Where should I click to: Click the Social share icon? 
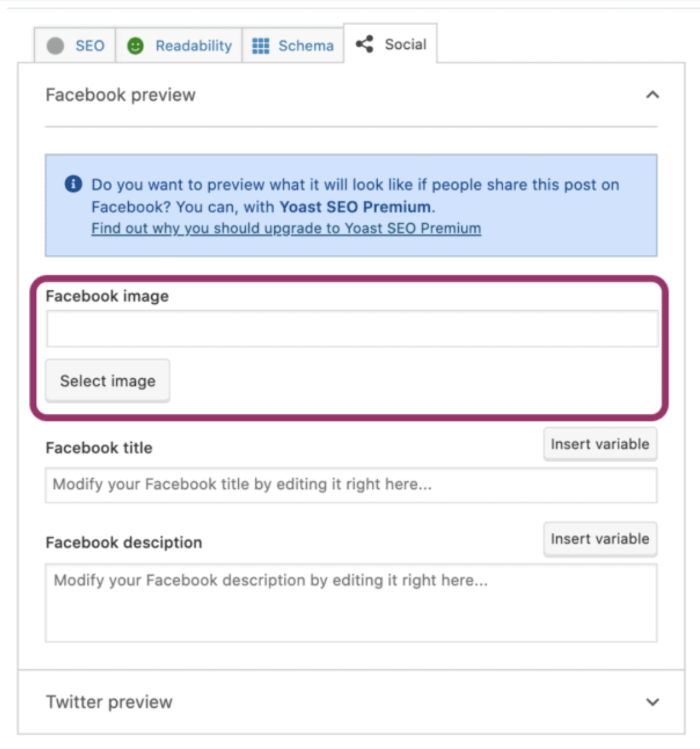(365, 44)
